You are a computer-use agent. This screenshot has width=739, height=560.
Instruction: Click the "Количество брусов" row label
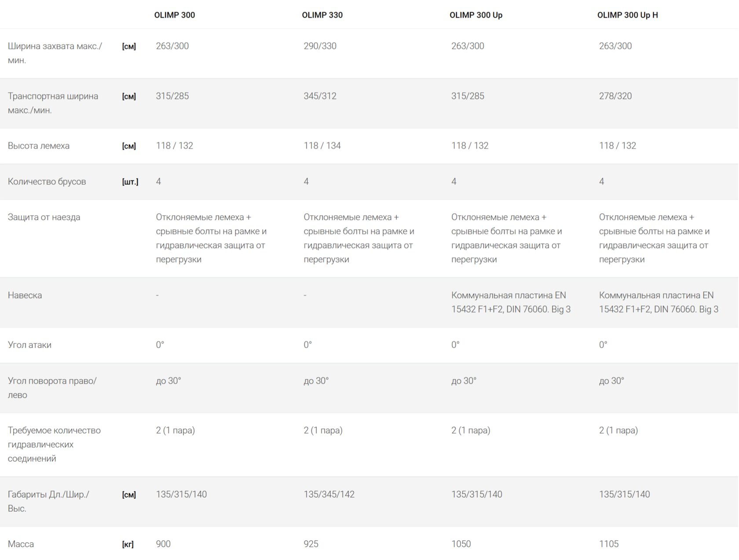[x=47, y=182]
